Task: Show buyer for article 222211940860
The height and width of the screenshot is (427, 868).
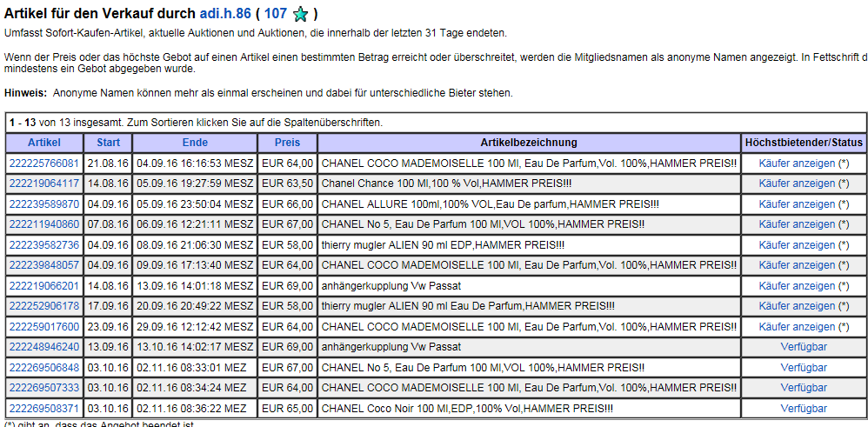Action: tap(797, 224)
